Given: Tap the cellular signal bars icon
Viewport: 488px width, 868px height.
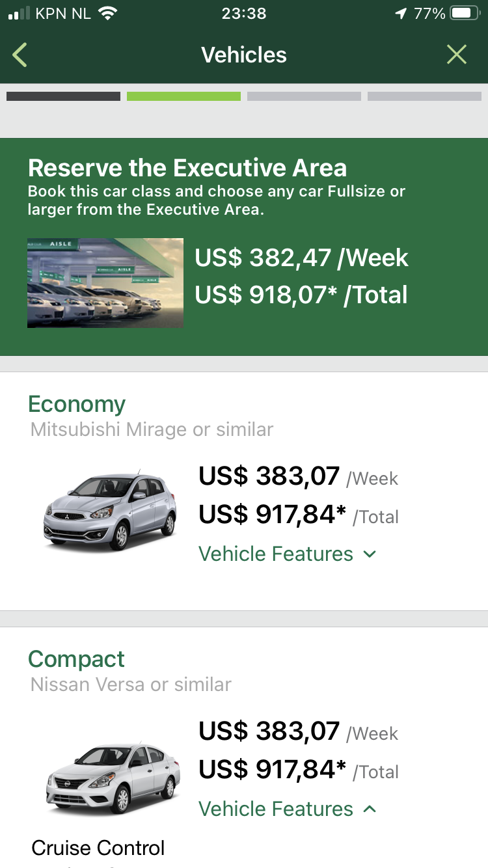Looking at the screenshot, I should [x=19, y=14].
